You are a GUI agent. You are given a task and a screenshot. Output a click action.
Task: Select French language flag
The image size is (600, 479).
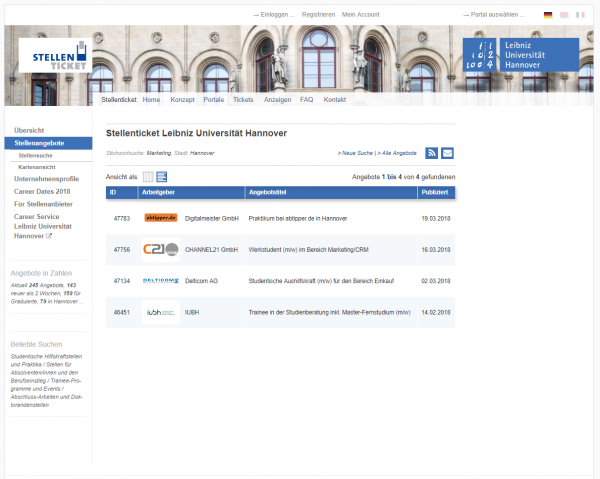[x=580, y=15]
